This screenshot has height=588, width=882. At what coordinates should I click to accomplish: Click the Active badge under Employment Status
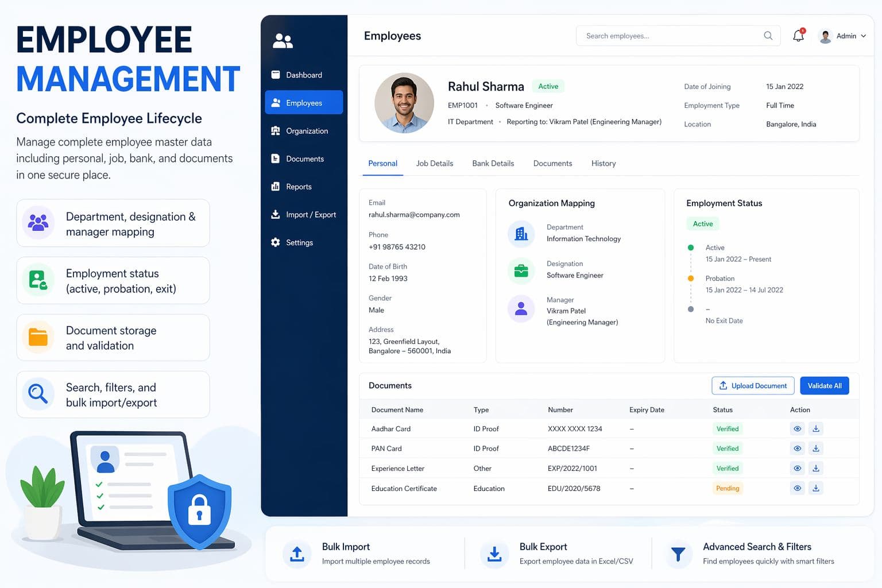pos(703,224)
